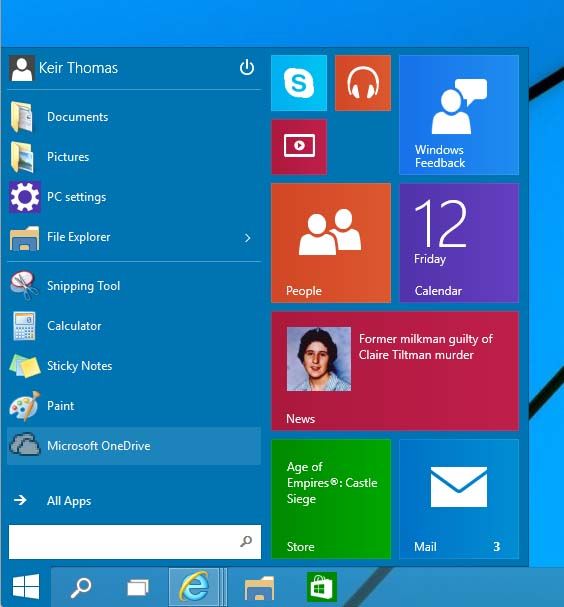Open the Skype tile
The image size is (564, 607).
[299, 83]
